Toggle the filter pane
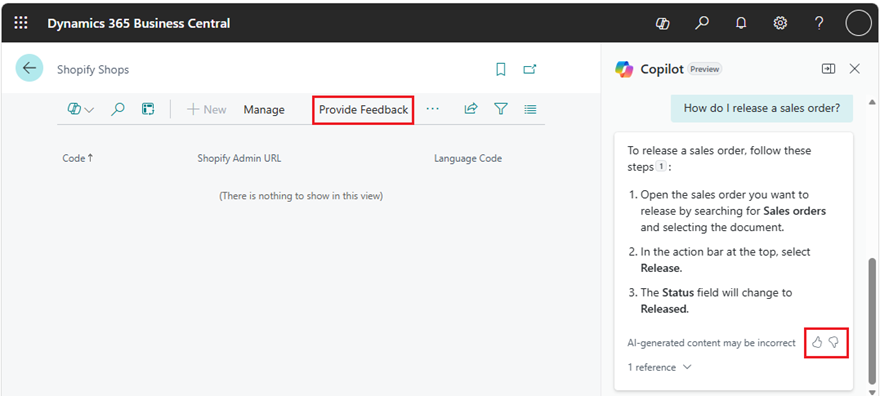The width and height of the screenshot is (880, 396). click(501, 109)
